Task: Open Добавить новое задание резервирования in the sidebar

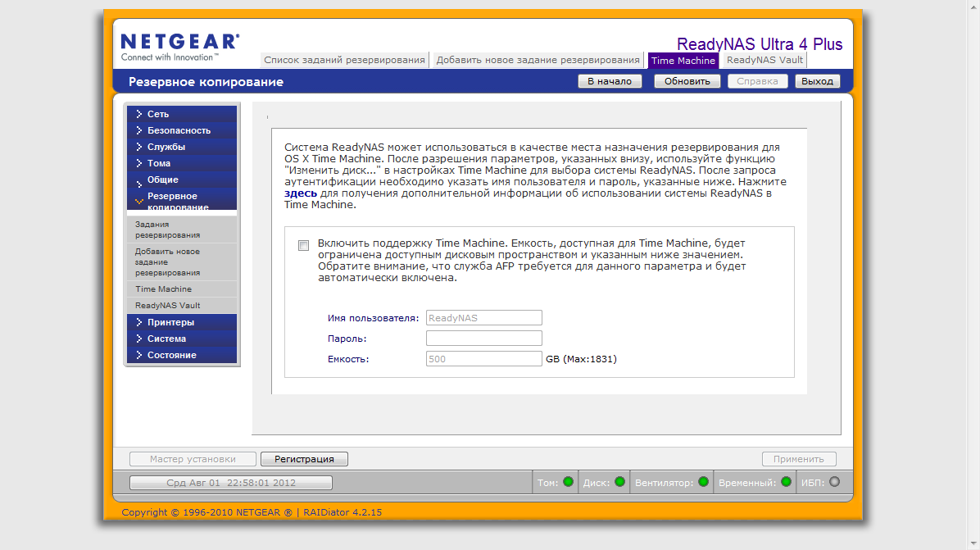Action: [x=182, y=261]
